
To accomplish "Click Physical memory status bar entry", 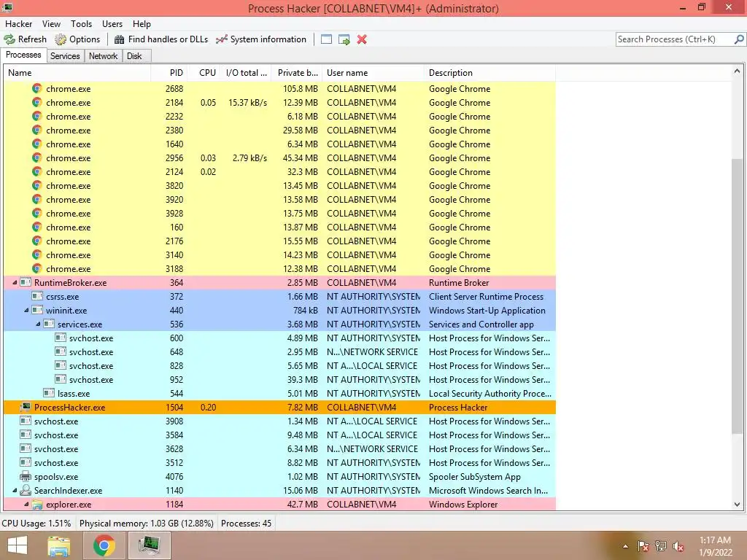I will (146, 524).
